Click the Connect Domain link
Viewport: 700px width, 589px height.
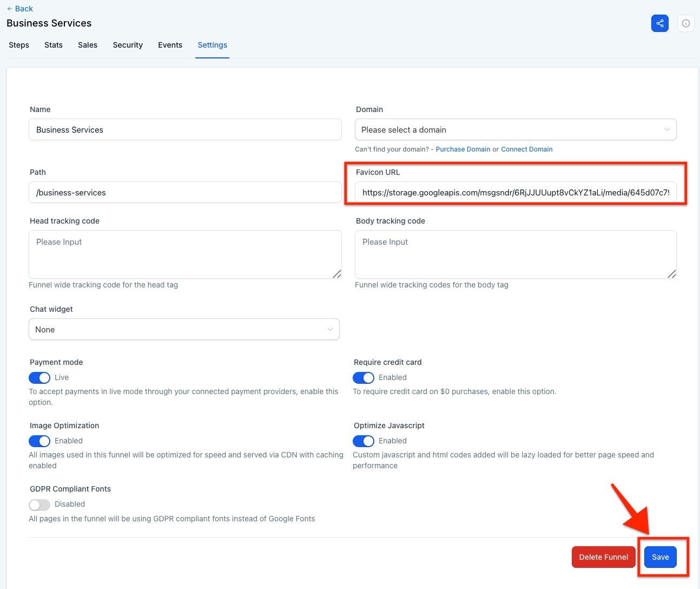click(x=526, y=149)
